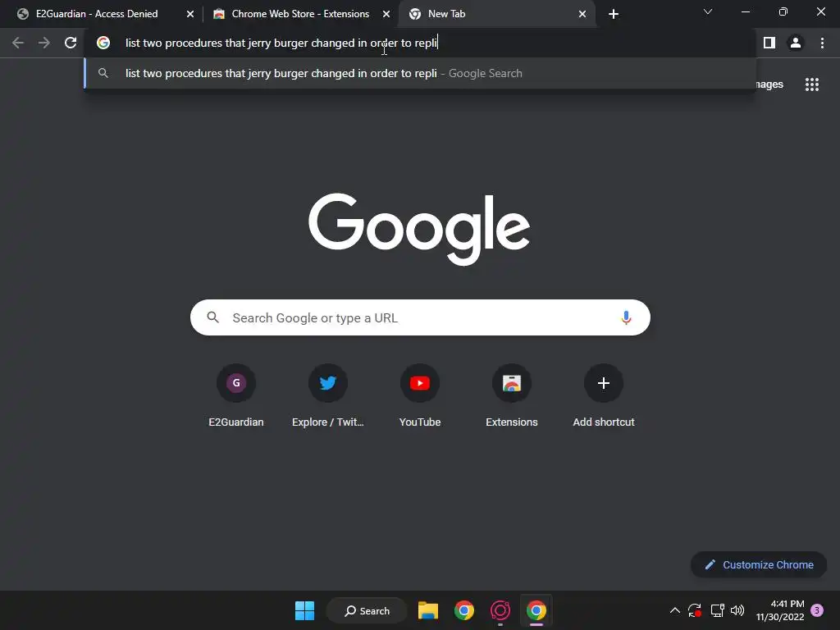Open the E2Guardian shortcut tile

tap(236, 395)
